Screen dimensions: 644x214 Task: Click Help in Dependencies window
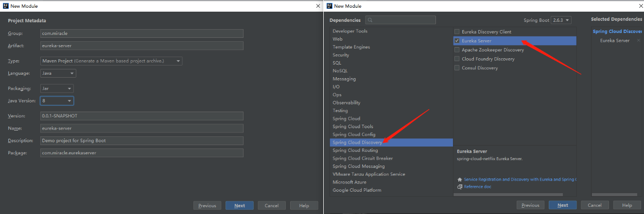click(x=627, y=205)
